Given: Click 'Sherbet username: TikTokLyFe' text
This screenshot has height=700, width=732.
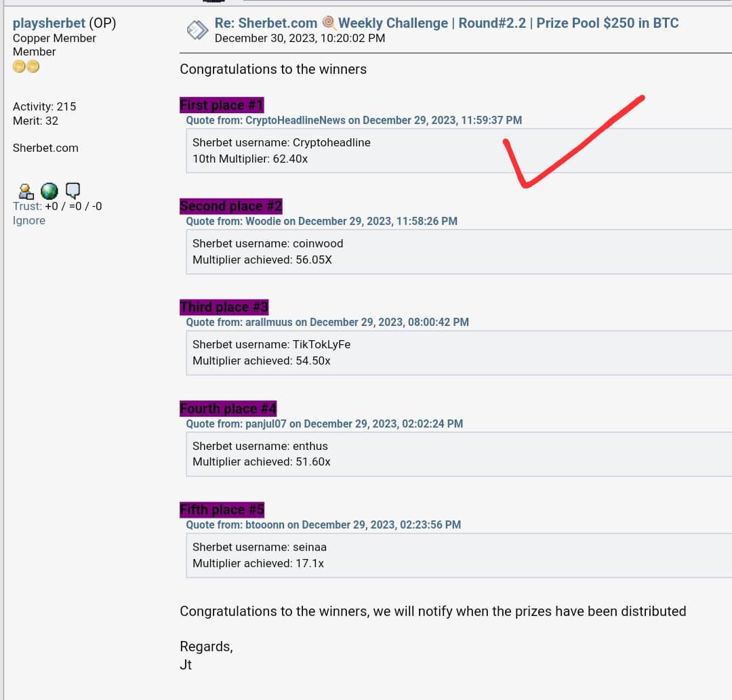Looking at the screenshot, I should (272, 344).
